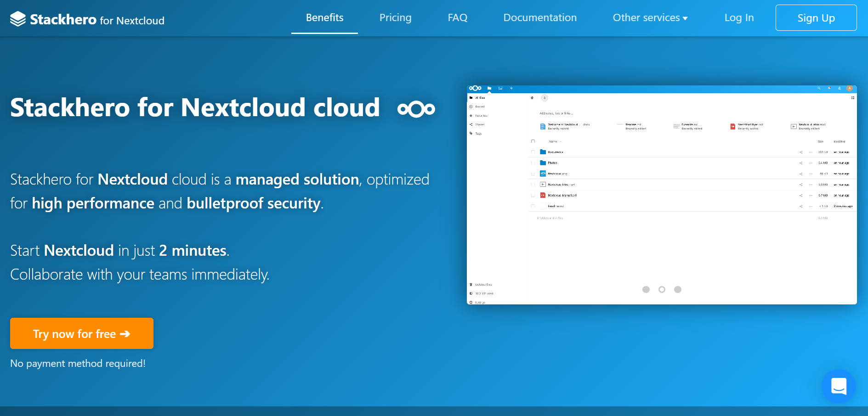
Task: Click the Photos folder icon in the file list
Action: tap(543, 163)
